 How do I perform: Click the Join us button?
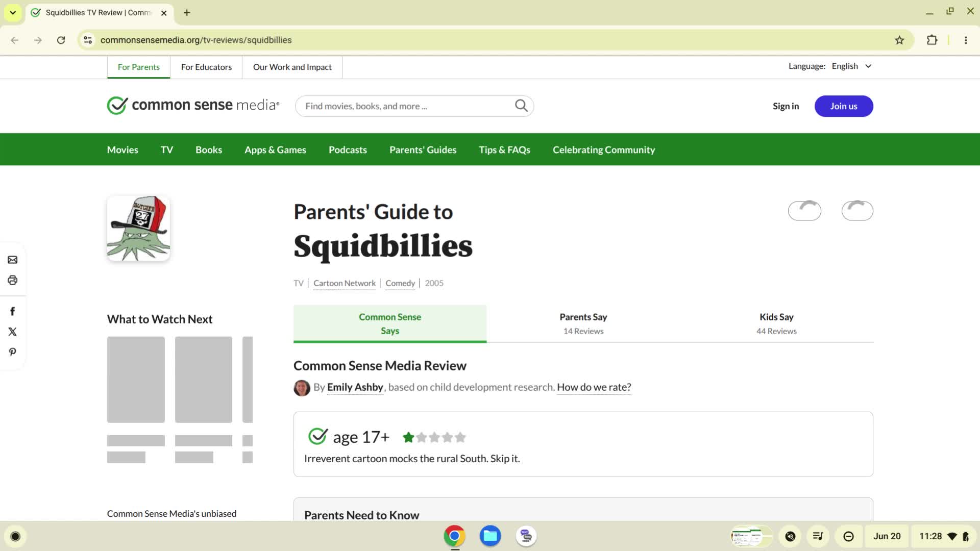point(844,106)
